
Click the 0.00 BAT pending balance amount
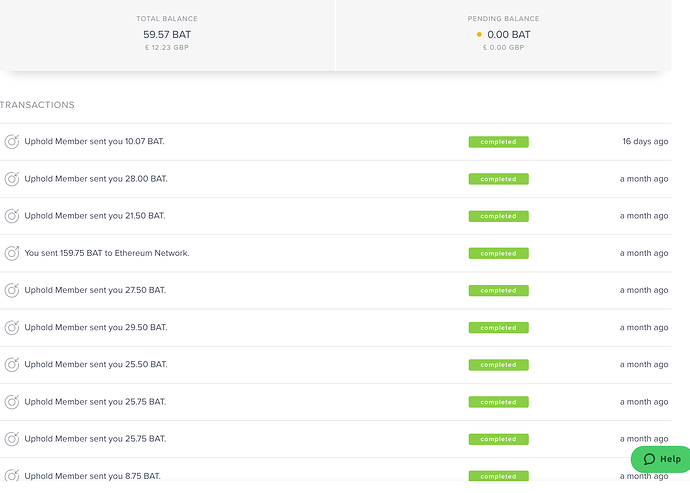[x=509, y=34]
